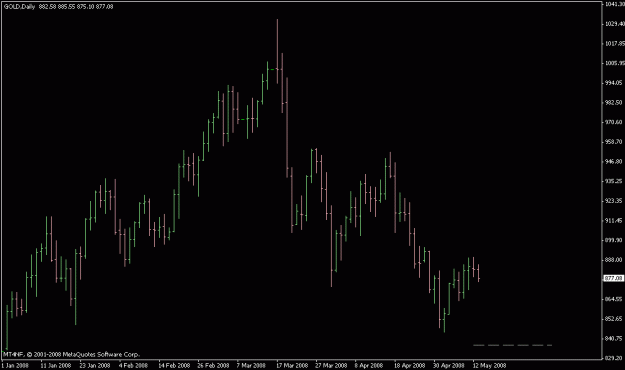Image resolution: width=625 pixels, height=370 pixels.
Task: Pick the 958.70 value on price scale
Action: [614, 142]
